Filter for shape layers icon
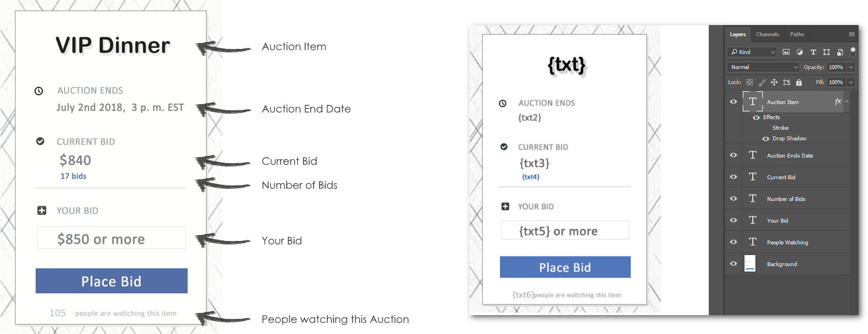 pos(826,52)
